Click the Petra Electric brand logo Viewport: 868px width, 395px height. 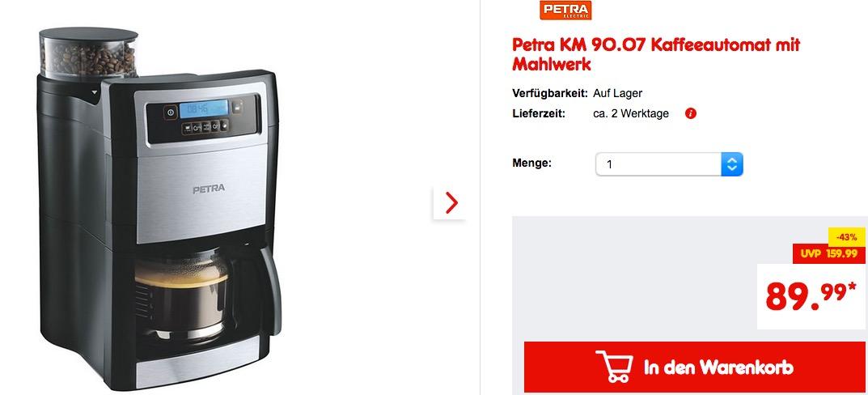pos(565,10)
